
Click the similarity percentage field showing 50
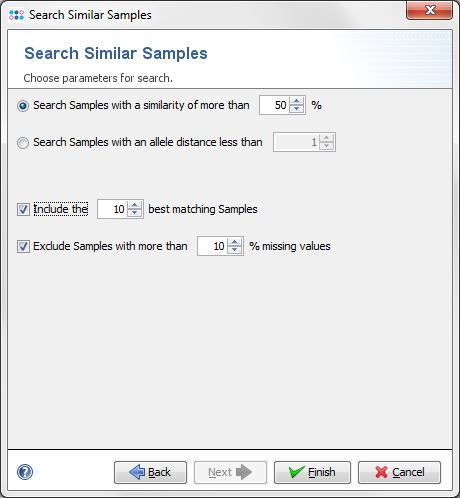[275, 105]
